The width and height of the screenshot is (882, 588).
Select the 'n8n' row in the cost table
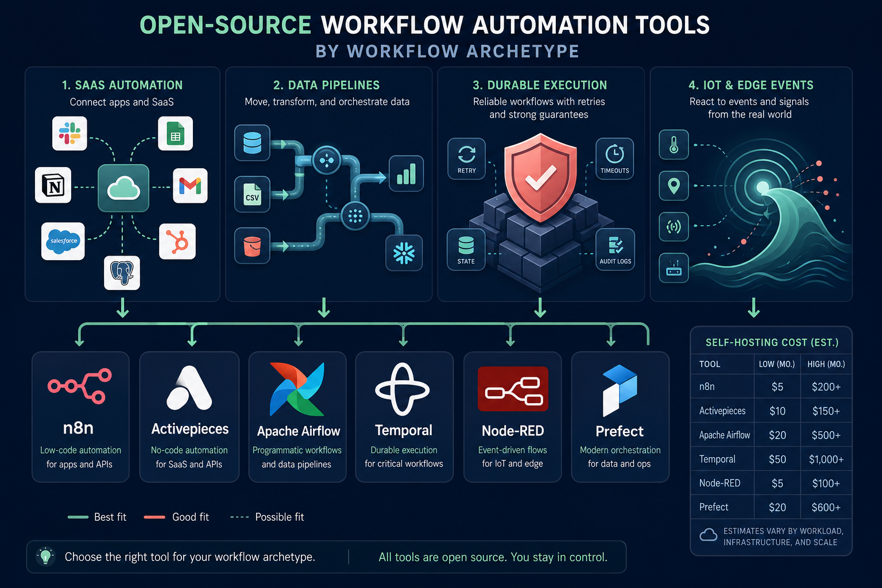771,386
